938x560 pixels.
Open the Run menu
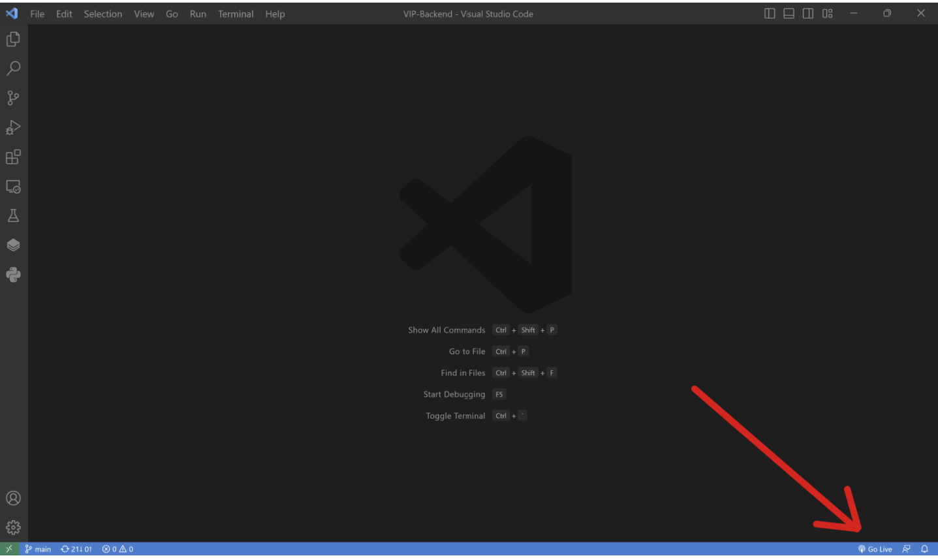coord(198,14)
